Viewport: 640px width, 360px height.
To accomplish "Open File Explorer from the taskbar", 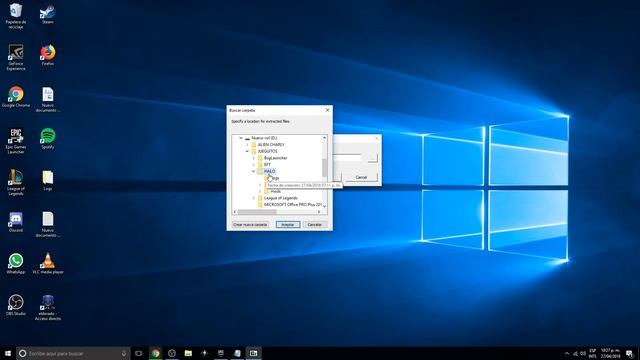I will coord(188,353).
